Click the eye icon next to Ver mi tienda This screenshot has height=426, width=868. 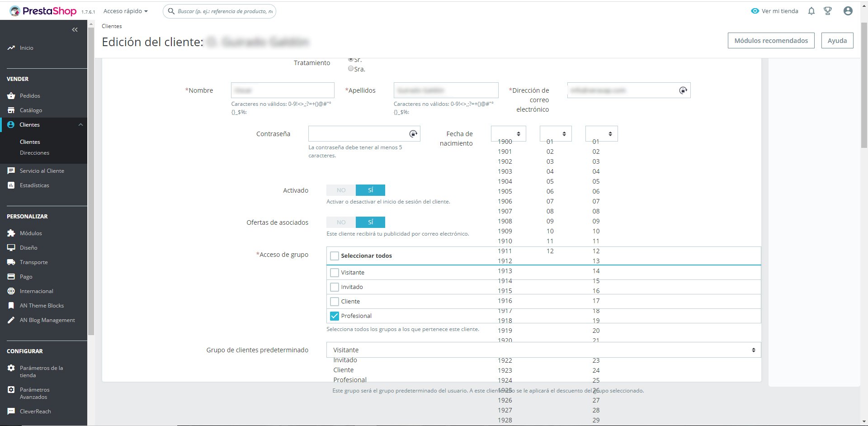[x=755, y=11]
